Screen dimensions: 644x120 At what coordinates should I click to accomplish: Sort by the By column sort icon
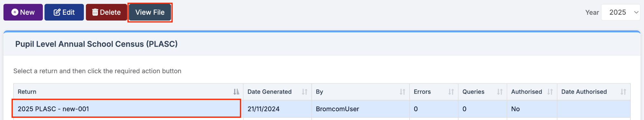pos(402,92)
